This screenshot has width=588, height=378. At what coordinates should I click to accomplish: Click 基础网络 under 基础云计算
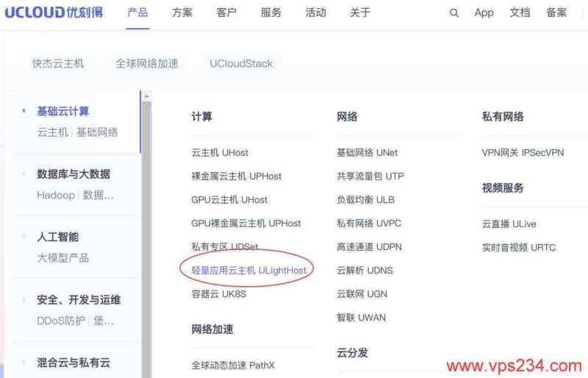point(97,132)
